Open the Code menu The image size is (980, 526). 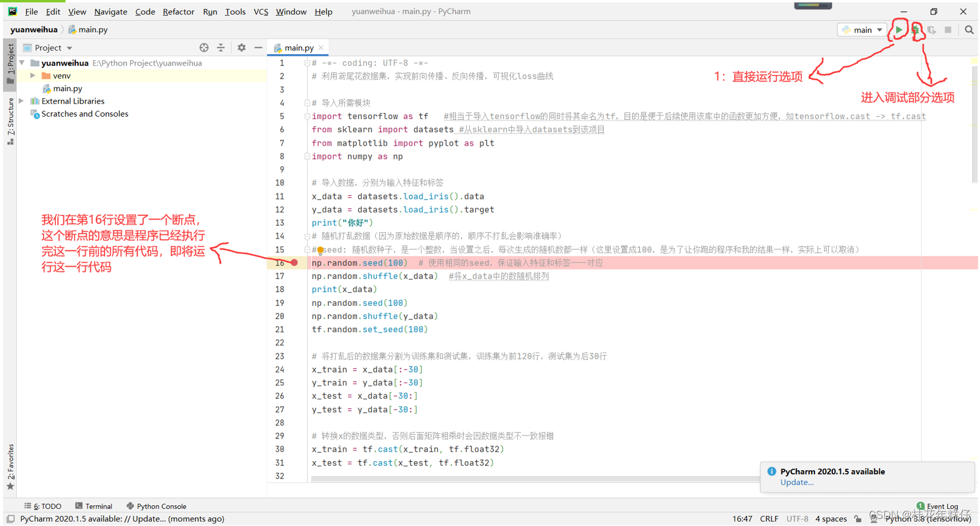click(145, 12)
